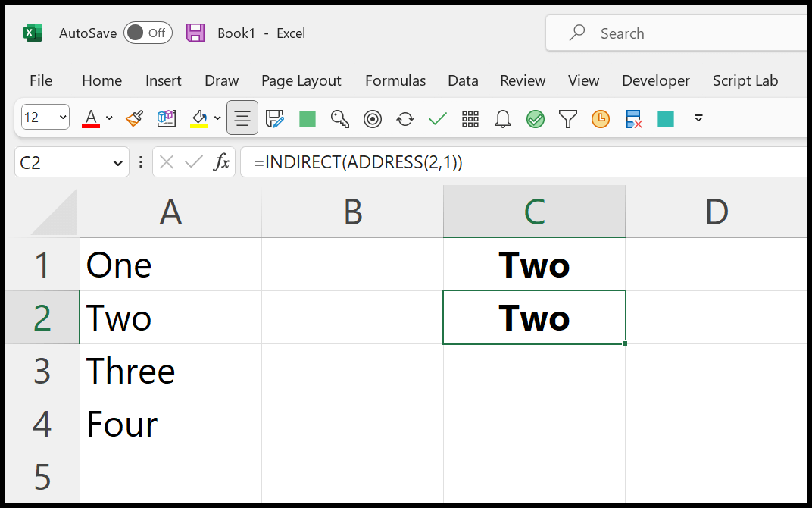
Task: Click the key icon in toolbar
Action: 339,119
